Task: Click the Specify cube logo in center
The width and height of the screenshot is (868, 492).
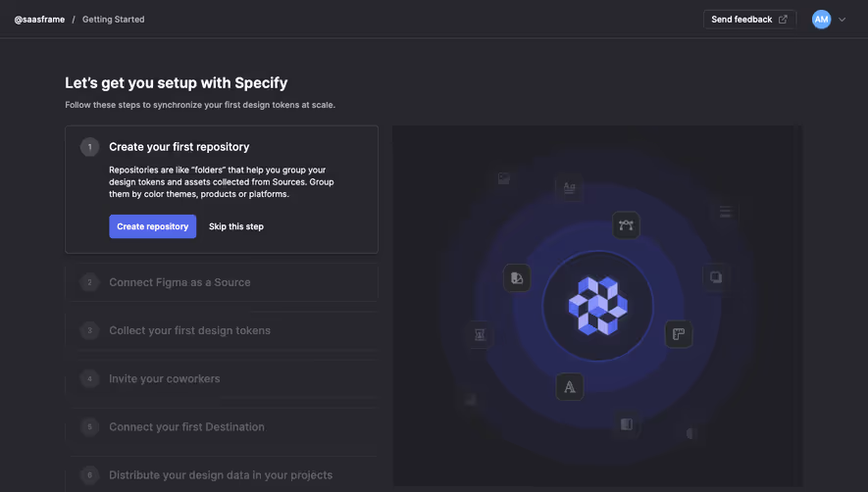Action: [x=598, y=306]
